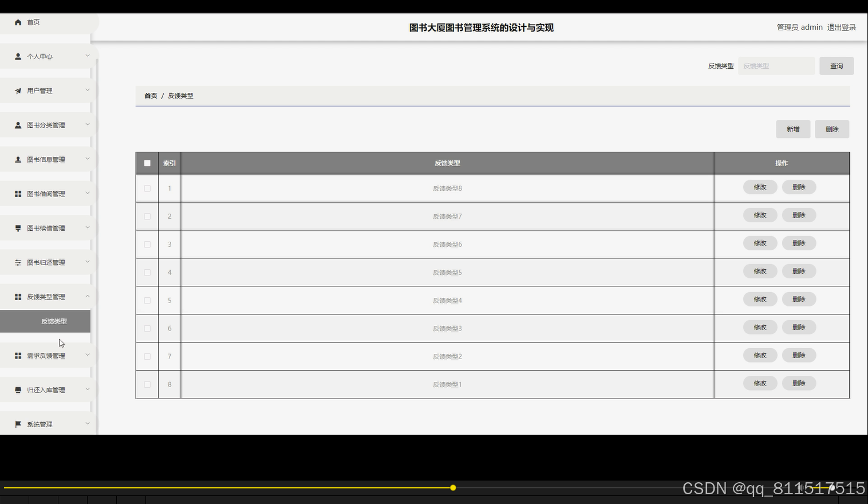Expand the 系统管理 chevron
This screenshot has width=868, height=504.
click(88, 423)
